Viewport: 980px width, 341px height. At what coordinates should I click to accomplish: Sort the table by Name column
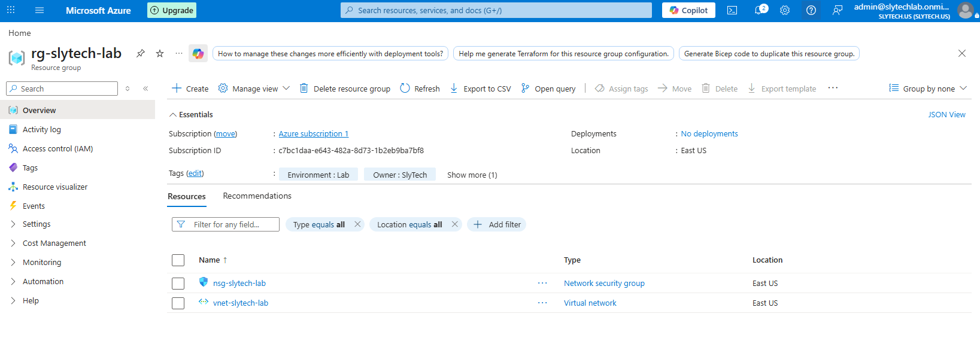click(x=213, y=260)
